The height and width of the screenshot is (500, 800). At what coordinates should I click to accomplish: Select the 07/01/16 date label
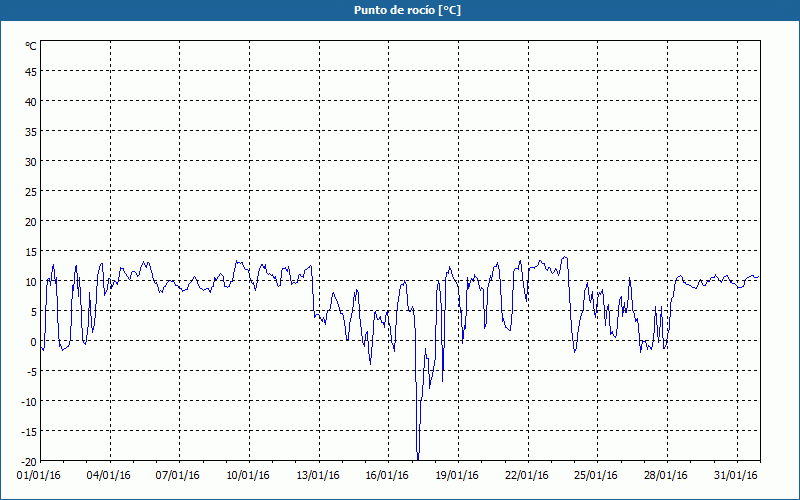(x=178, y=476)
